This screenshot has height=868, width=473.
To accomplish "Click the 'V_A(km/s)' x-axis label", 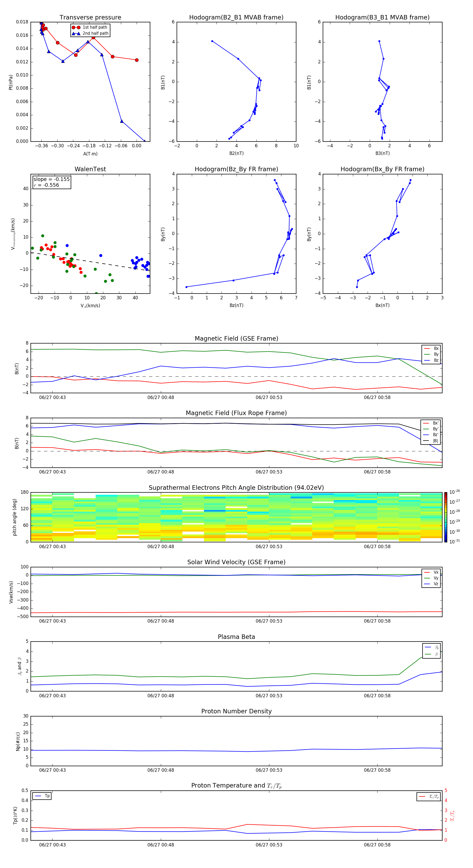I will click(x=90, y=306).
